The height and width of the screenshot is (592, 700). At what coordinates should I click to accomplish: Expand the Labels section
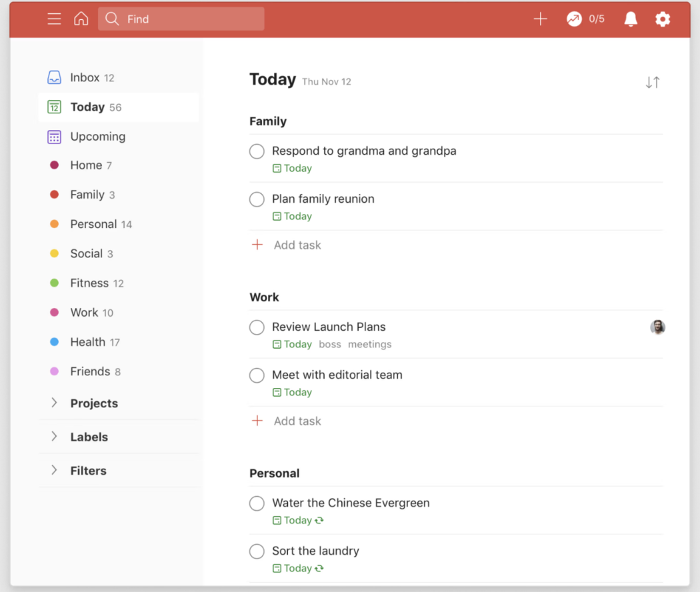point(54,437)
